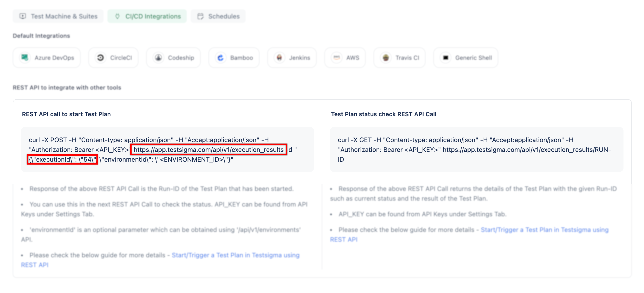The image size is (644, 293).
Task: Click the CI/CD Integrations plug icon
Action: (x=117, y=16)
